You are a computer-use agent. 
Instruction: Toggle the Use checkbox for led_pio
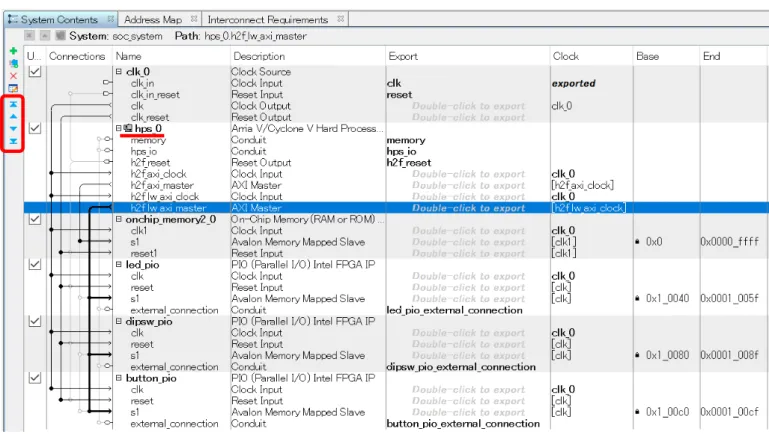pyautogui.click(x=34, y=264)
